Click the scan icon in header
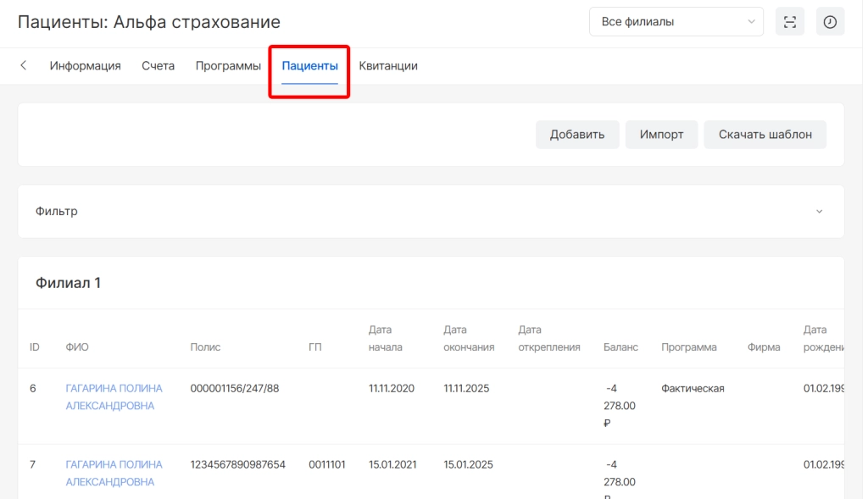 pyautogui.click(x=789, y=22)
